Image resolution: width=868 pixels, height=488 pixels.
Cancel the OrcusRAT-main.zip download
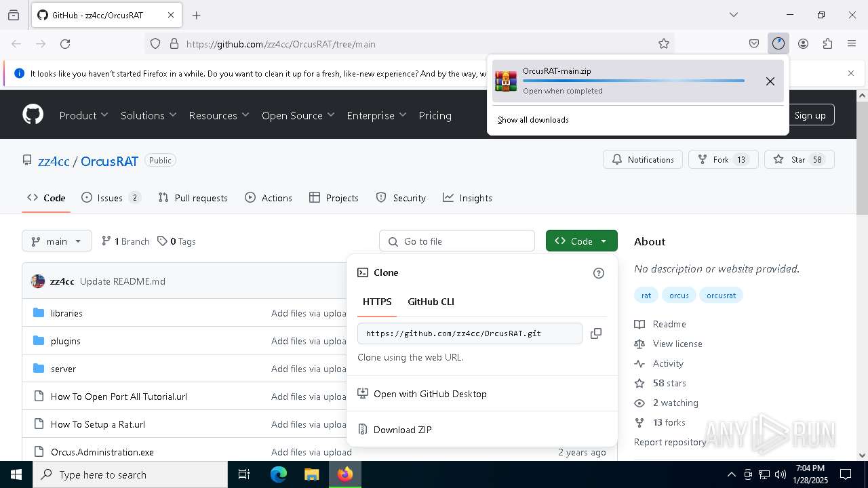pyautogui.click(x=770, y=81)
